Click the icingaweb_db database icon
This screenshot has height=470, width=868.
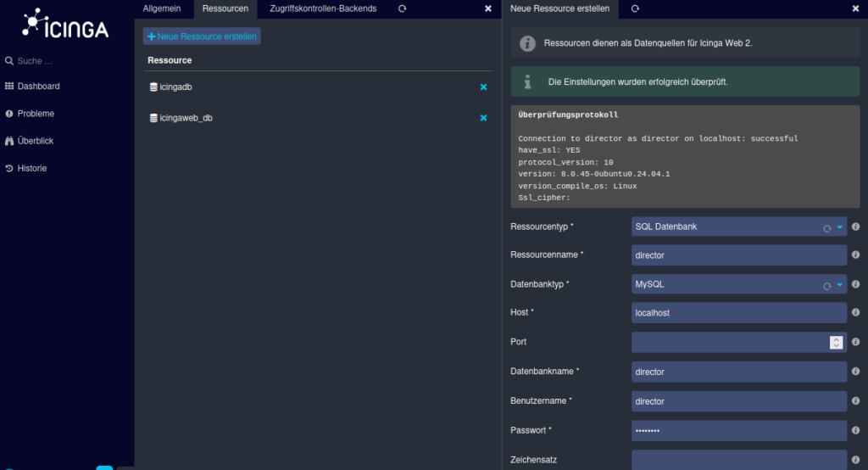click(153, 118)
